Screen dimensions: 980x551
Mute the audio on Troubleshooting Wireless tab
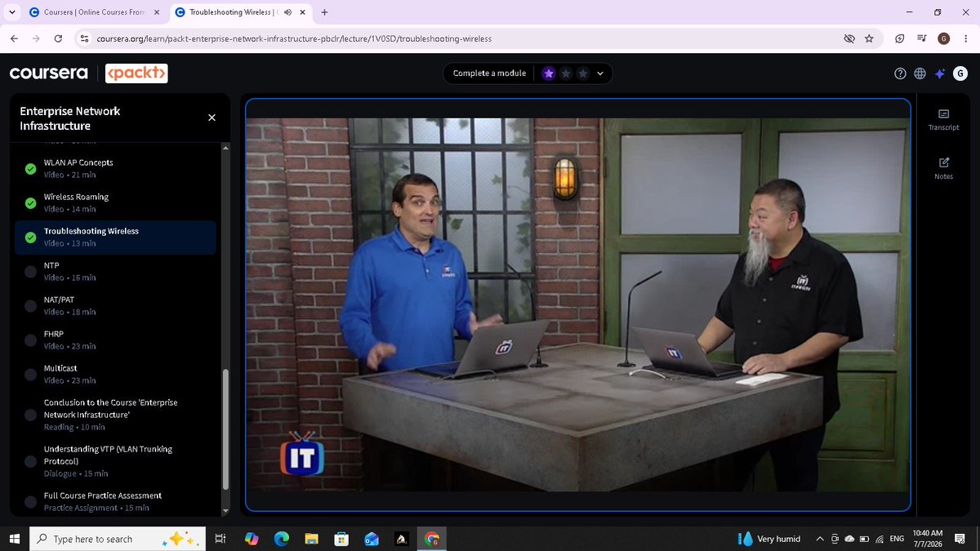pyautogui.click(x=287, y=12)
